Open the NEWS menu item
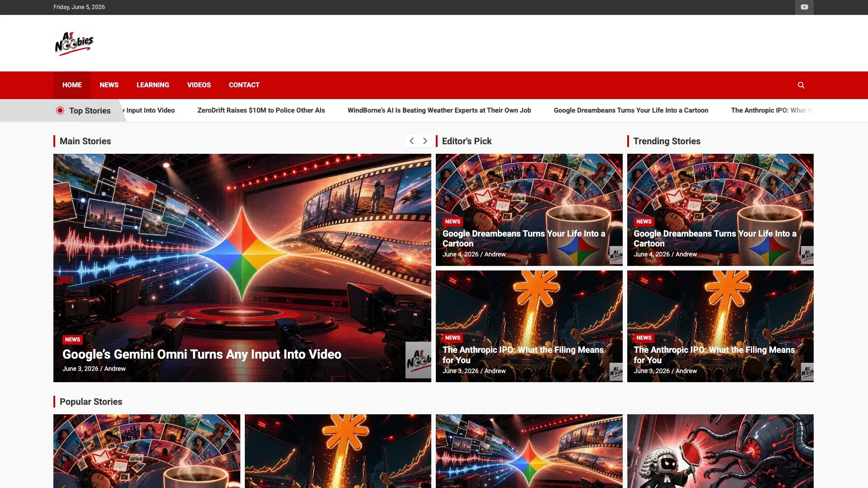Image resolution: width=868 pixels, height=488 pixels. 109,85
